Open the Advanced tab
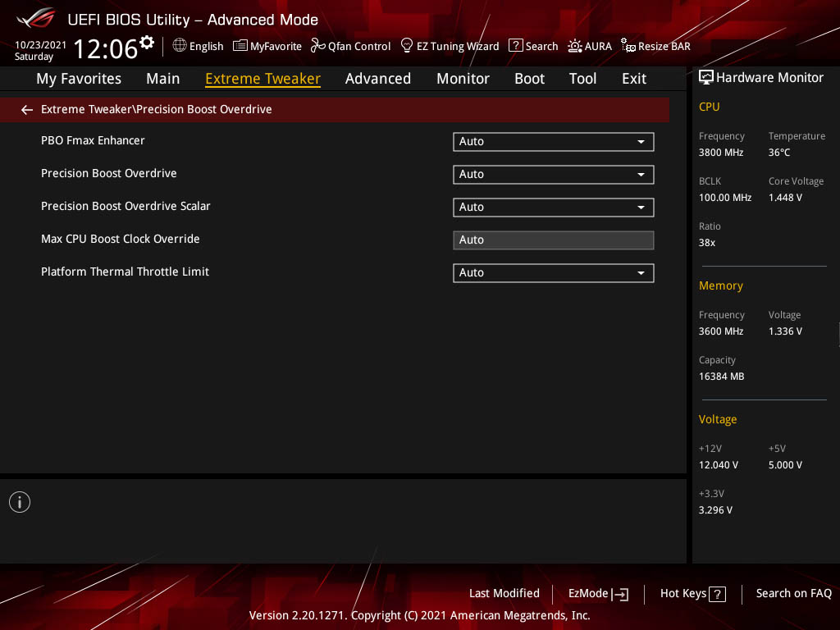 point(378,79)
